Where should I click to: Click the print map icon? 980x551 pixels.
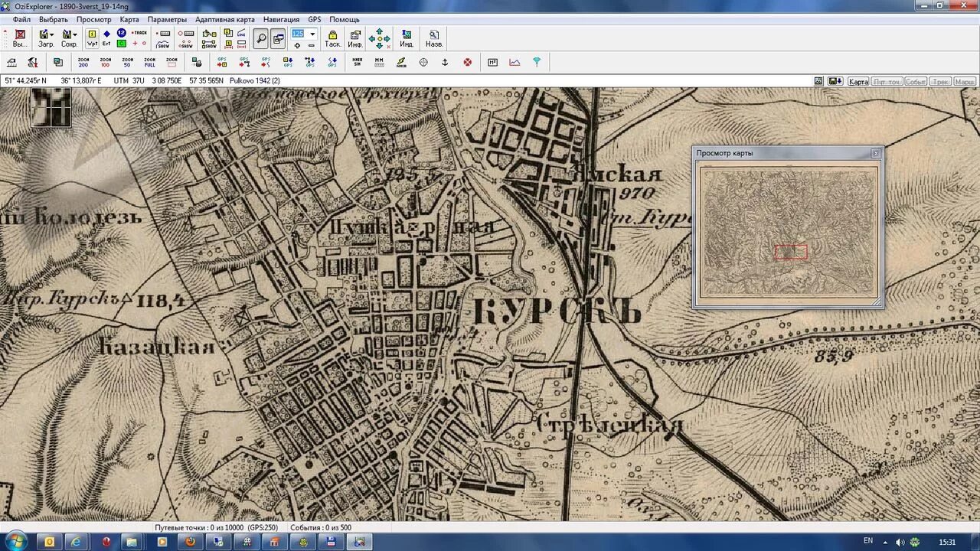(x=197, y=62)
